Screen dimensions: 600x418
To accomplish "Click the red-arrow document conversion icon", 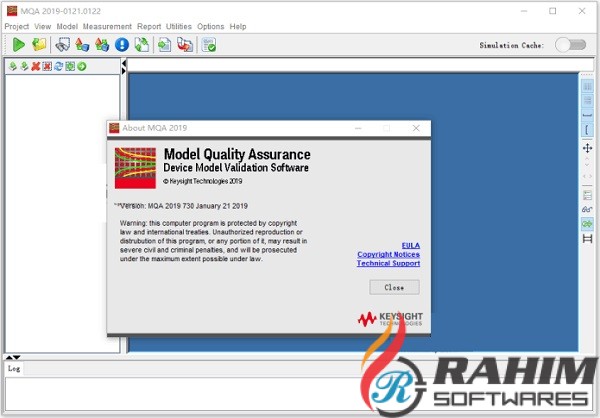I will (x=185, y=45).
